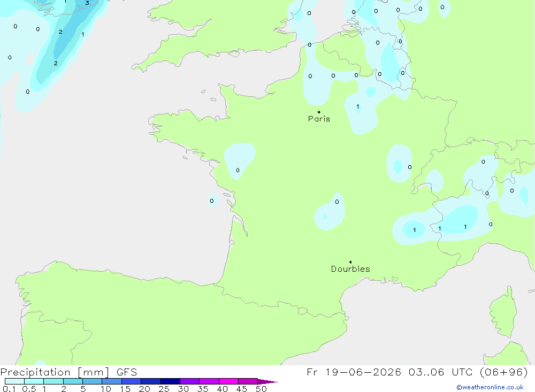The width and height of the screenshot is (535, 392).
Task: Click the '0' precipitation value north of Dourbies
Action: point(337,202)
